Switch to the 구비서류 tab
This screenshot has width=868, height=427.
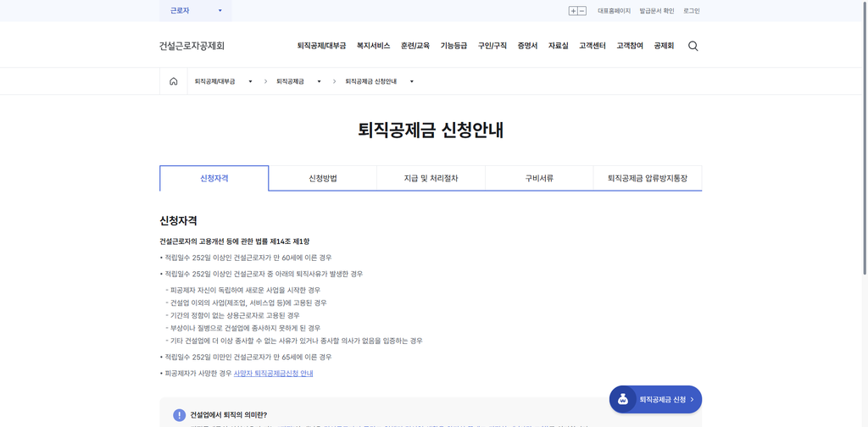coord(539,178)
